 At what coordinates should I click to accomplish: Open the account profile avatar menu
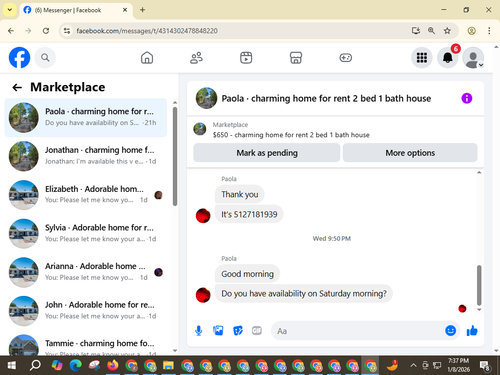tap(473, 58)
